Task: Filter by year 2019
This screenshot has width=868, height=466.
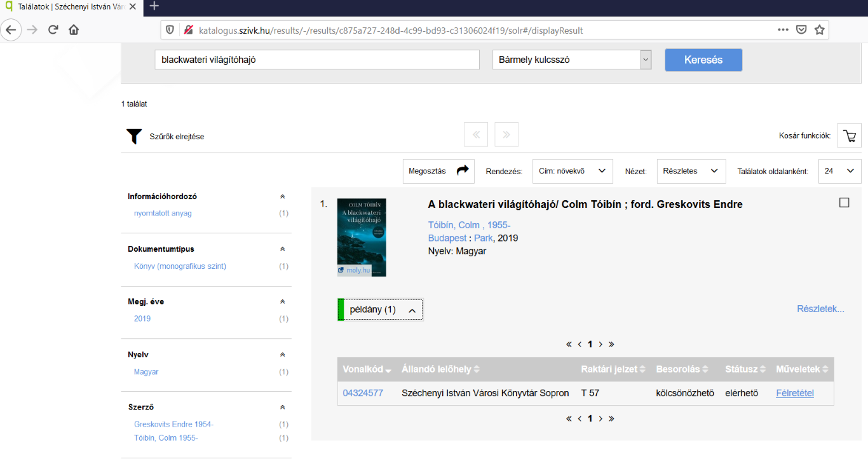Action: 142,319
